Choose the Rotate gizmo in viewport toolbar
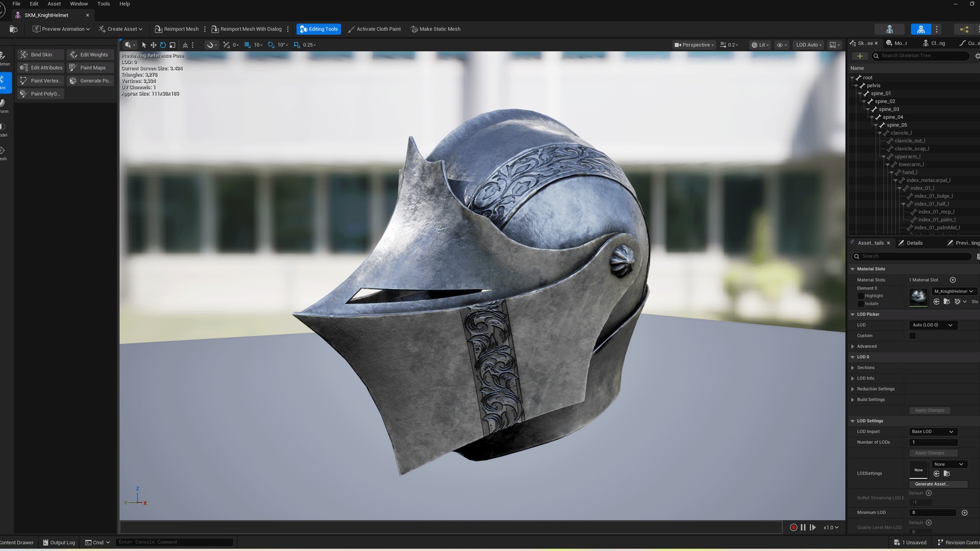 pos(163,45)
